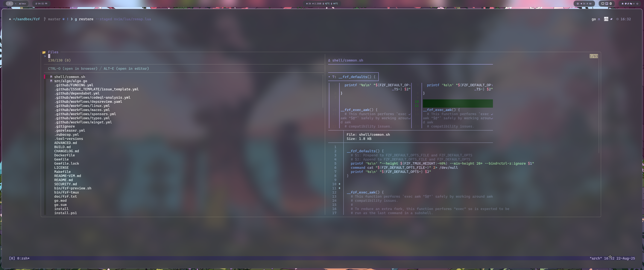The width and height of the screenshot is (644, 270).
Task: Click the __fzf_defaults hunk header box
Action: [x=353, y=77]
